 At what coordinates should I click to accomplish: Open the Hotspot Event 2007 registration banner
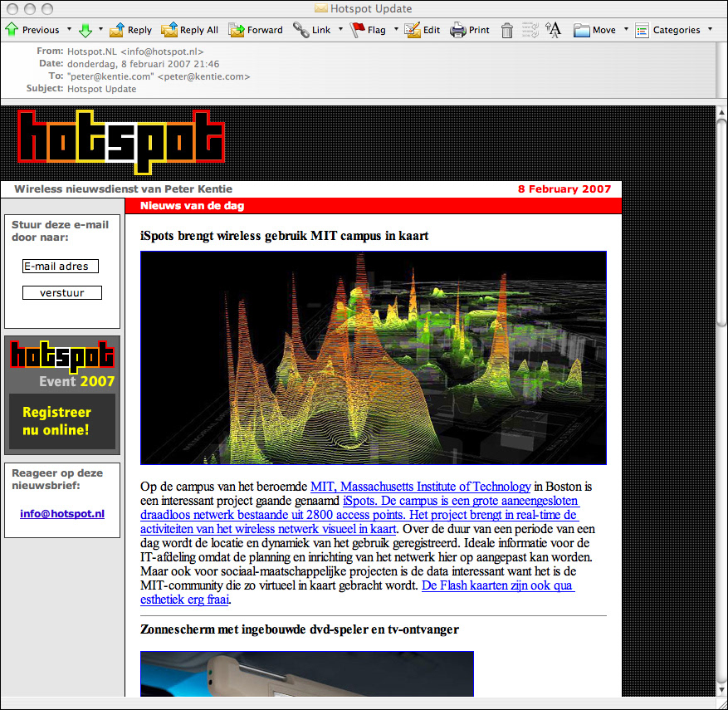click(x=62, y=395)
